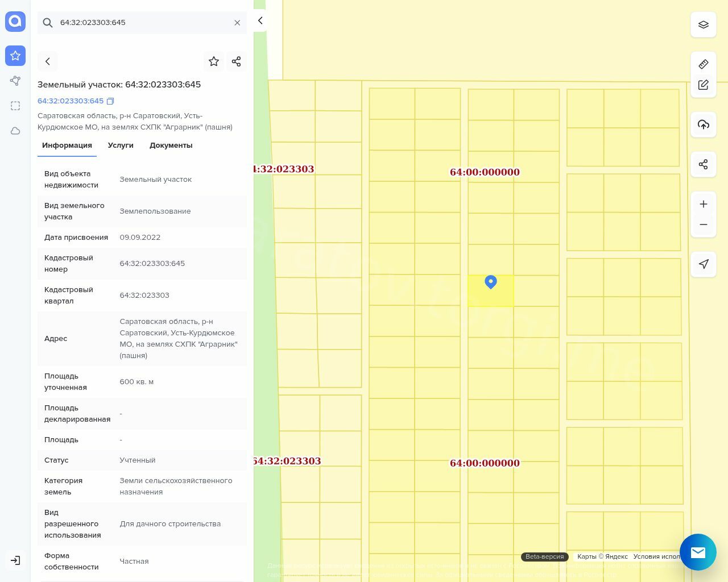Open the mail feedback chat button

698,552
